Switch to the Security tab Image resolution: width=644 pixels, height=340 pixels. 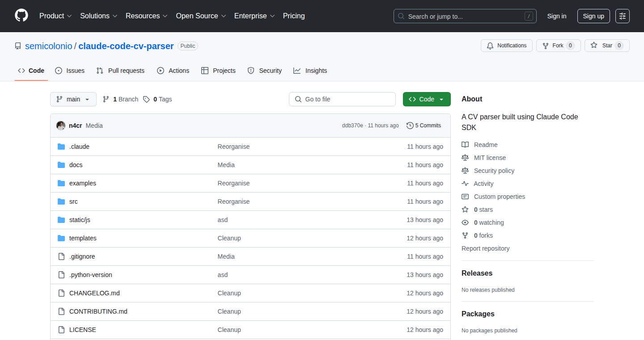[265, 71]
